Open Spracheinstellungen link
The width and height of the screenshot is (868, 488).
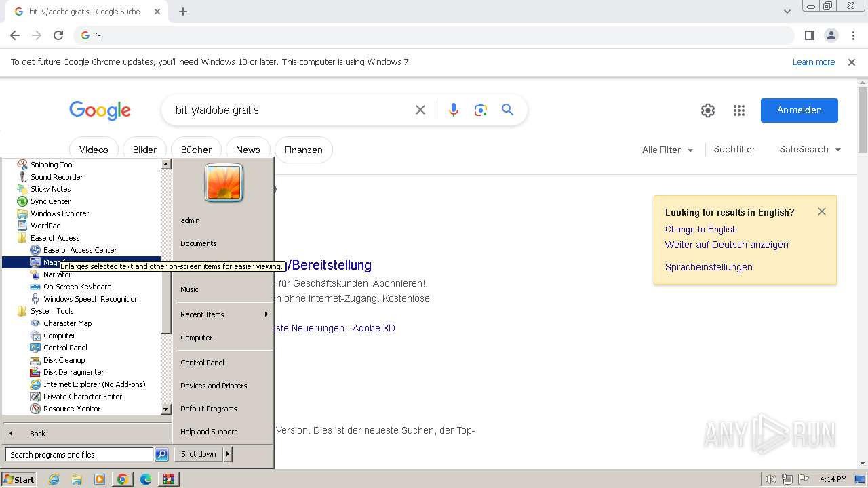coord(709,267)
